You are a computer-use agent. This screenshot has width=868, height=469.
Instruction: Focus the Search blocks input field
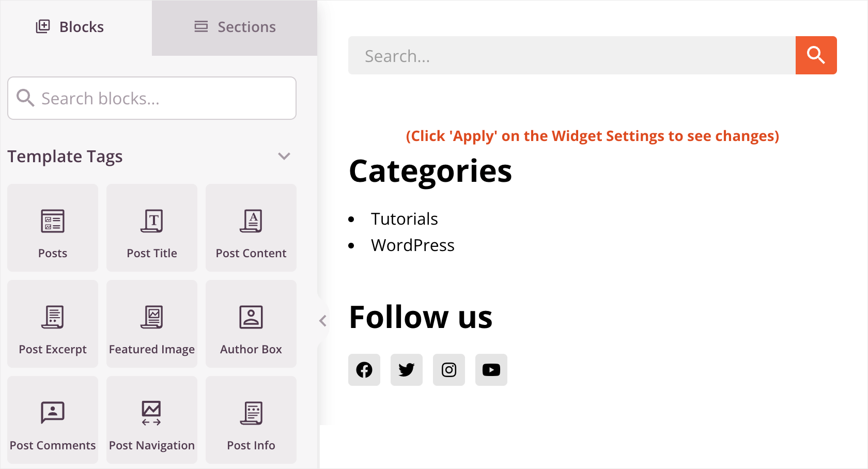(x=152, y=98)
